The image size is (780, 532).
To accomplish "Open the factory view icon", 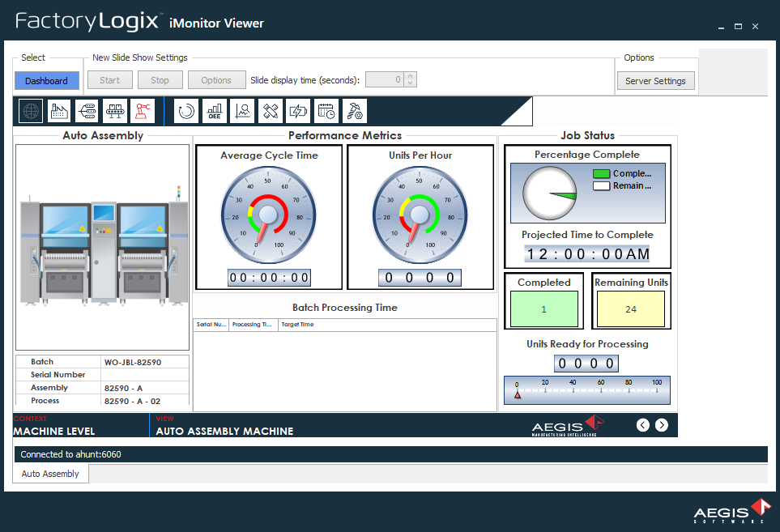I will click(58, 111).
